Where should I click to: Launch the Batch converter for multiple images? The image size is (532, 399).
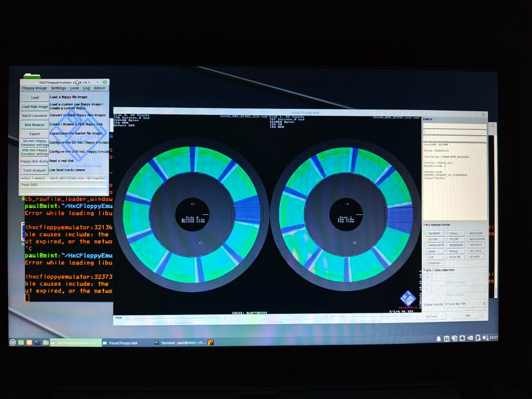tap(34, 115)
